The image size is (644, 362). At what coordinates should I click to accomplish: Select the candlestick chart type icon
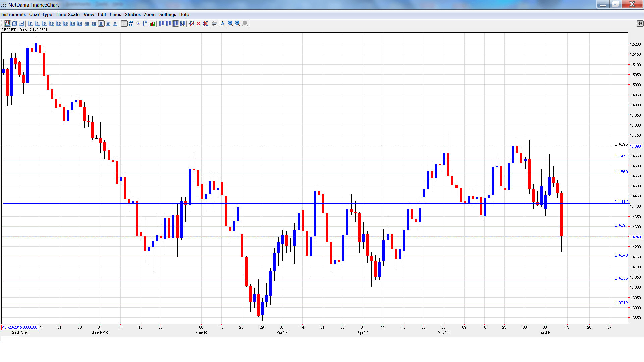(7, 23)
